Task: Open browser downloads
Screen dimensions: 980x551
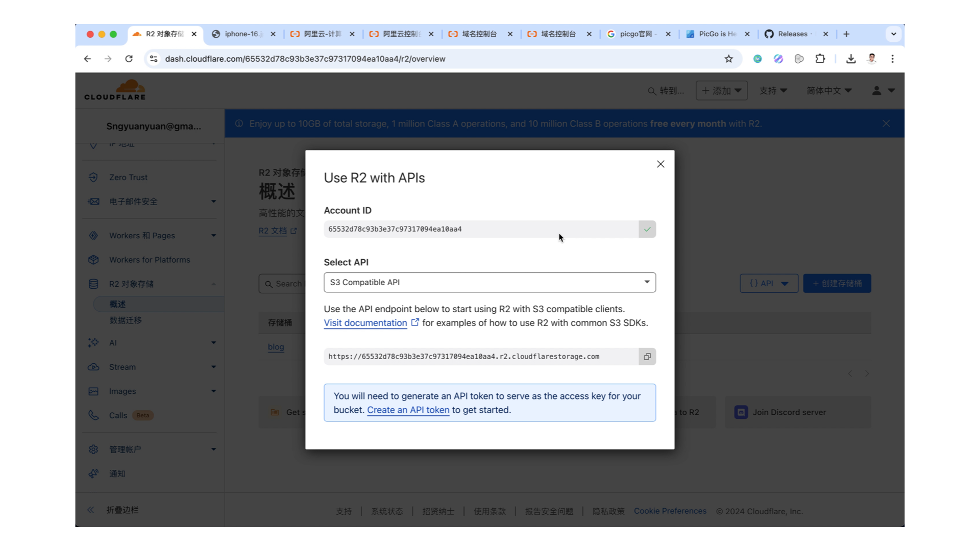Action: 851,59
